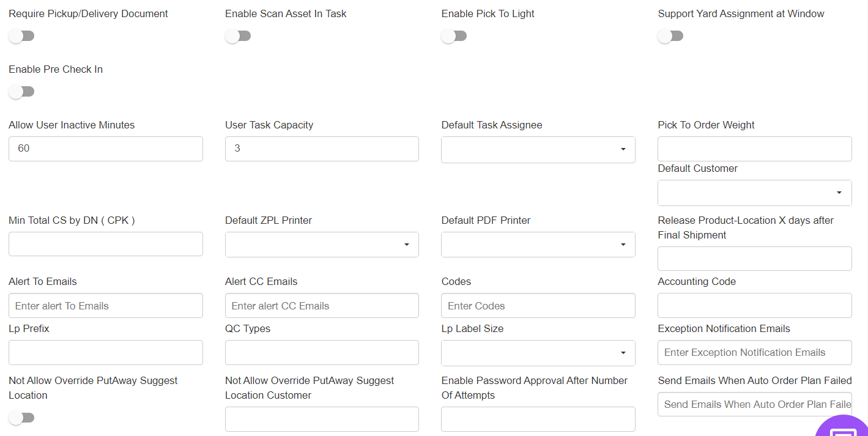
Task: Toggle Require Pickup/Delivery Document switch
Action: [x=21, y=36]
